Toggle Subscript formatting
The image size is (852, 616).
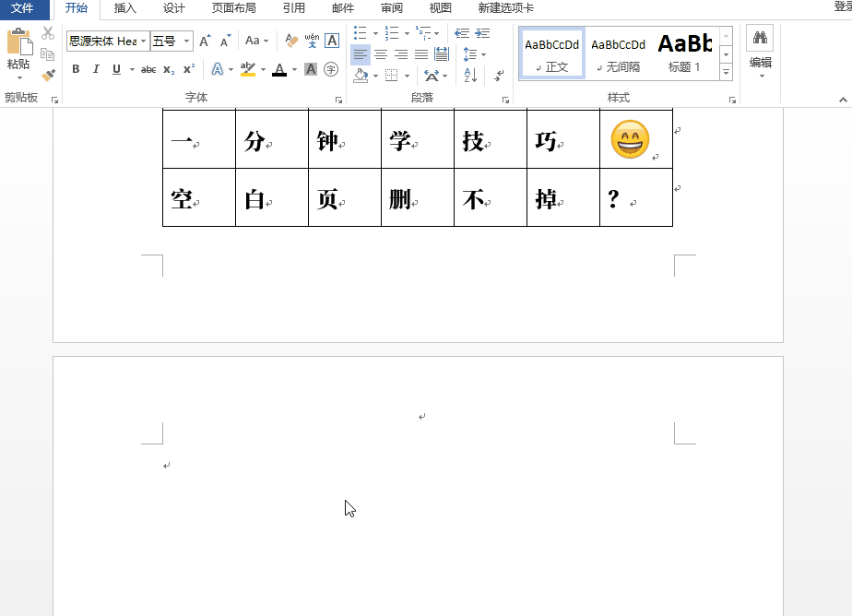(x=169, y=69)
